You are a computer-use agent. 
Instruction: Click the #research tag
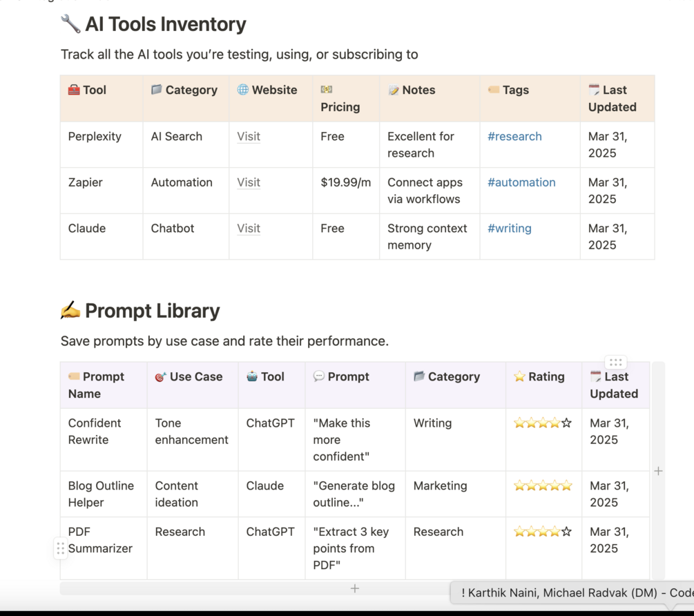[514, 137]
